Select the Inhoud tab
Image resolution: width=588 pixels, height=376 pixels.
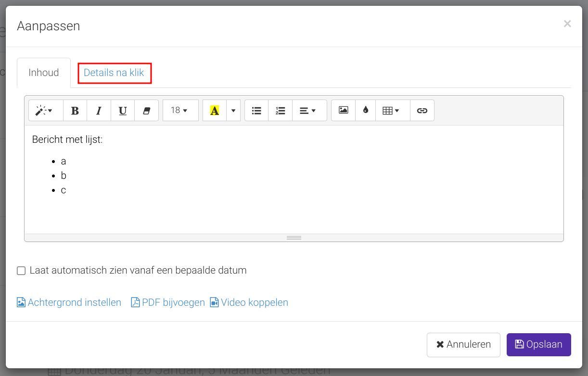tap(44, 73)
